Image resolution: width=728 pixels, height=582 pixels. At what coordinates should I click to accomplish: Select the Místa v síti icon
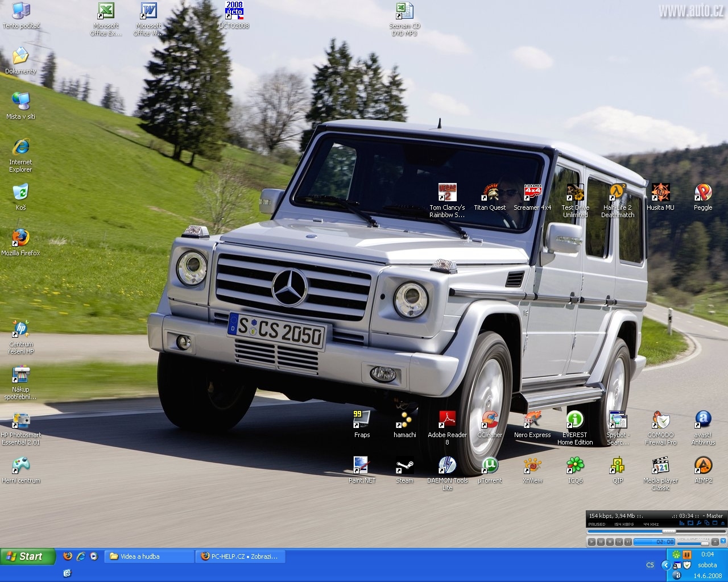pos(20,107)
